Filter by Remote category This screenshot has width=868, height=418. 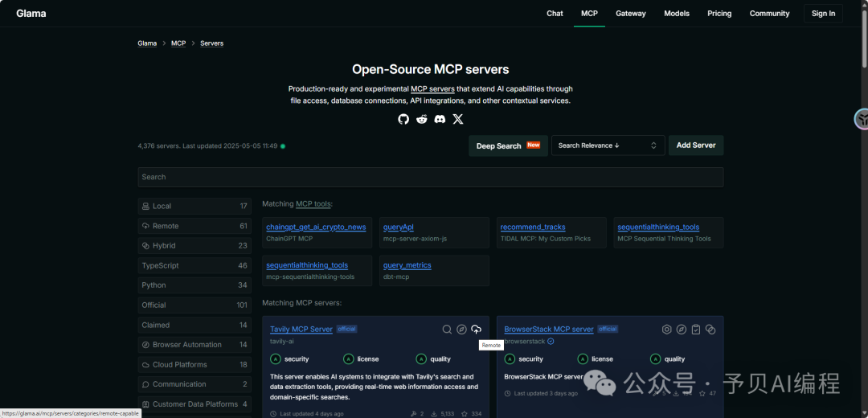pos(194,226)
